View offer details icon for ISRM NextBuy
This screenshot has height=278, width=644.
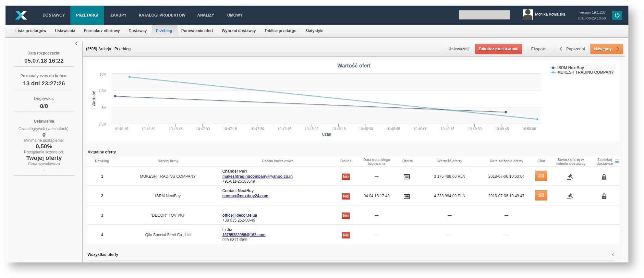(407, 196)
